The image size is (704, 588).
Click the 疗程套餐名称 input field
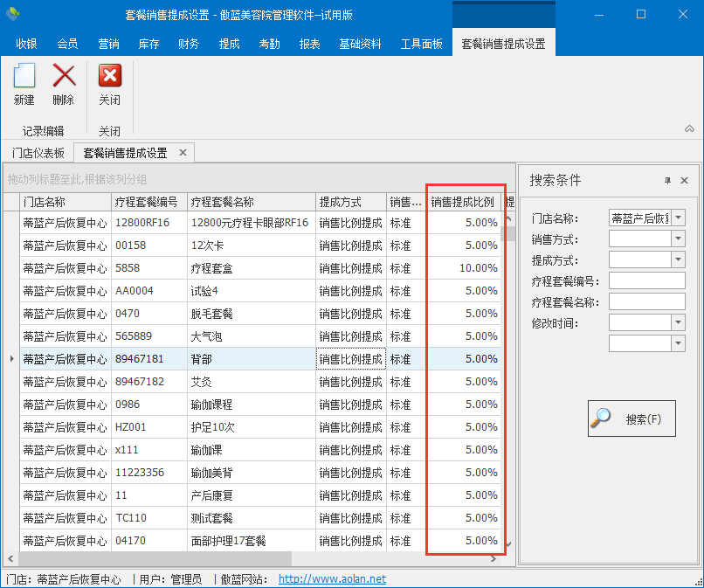coord(647,301)
